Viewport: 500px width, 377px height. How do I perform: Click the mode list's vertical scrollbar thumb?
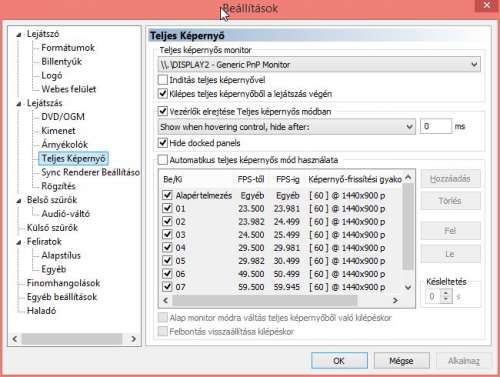pyautogui.click(x=408, y=227)
